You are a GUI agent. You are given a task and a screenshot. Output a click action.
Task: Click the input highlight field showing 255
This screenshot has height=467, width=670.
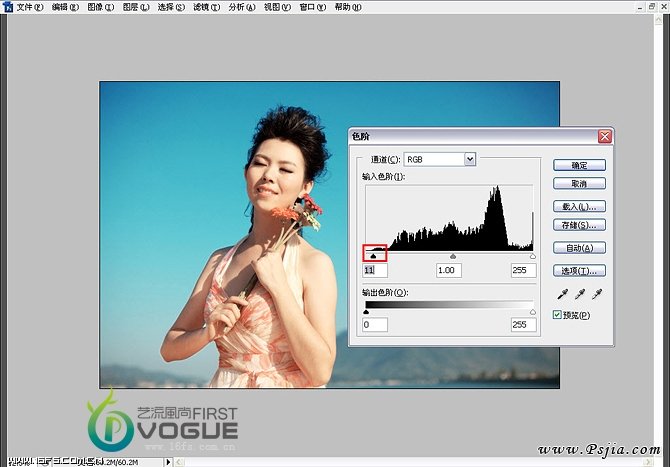[x=523, y=270]
